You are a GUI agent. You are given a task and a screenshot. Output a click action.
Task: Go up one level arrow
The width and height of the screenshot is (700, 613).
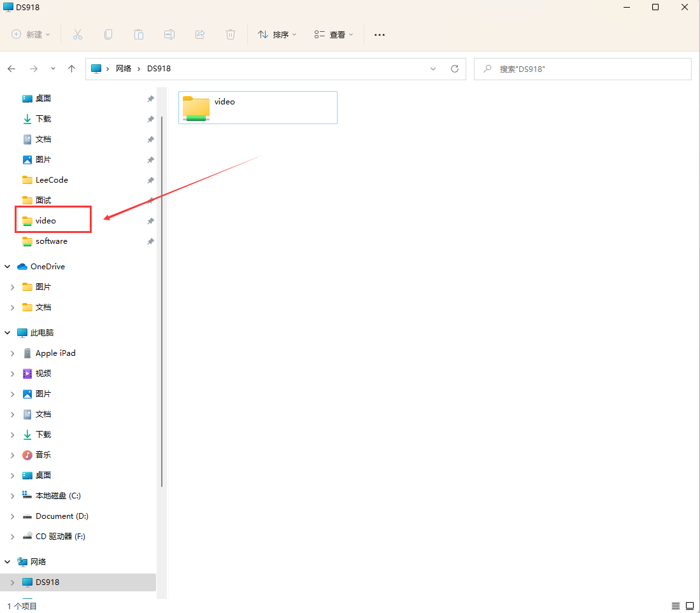point(71,69)
